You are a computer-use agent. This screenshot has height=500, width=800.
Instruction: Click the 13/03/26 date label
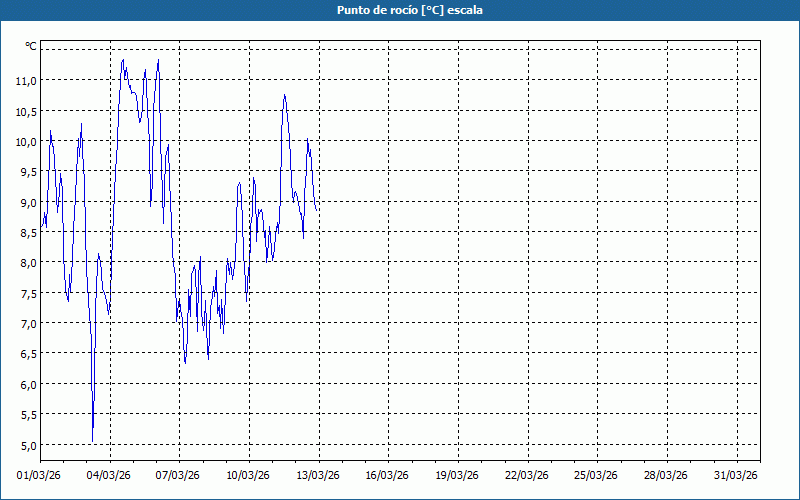[x=320, y=475]
